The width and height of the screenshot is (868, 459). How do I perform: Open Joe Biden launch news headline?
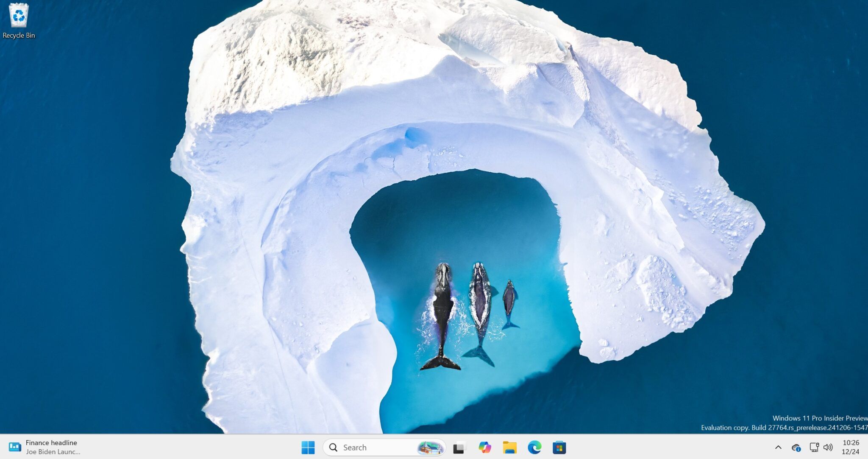52,448
